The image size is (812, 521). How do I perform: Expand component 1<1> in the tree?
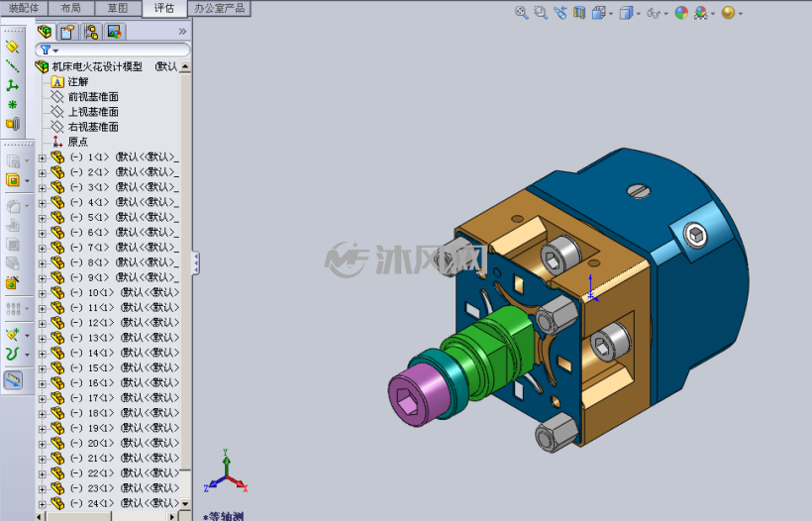click(43, 157)
